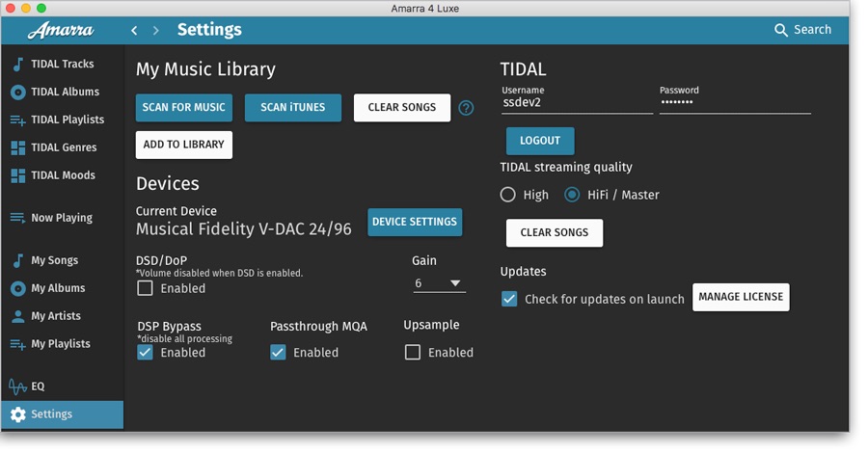
Task: Disable the DSP Bypass checkbox
Action: point(145,353)
